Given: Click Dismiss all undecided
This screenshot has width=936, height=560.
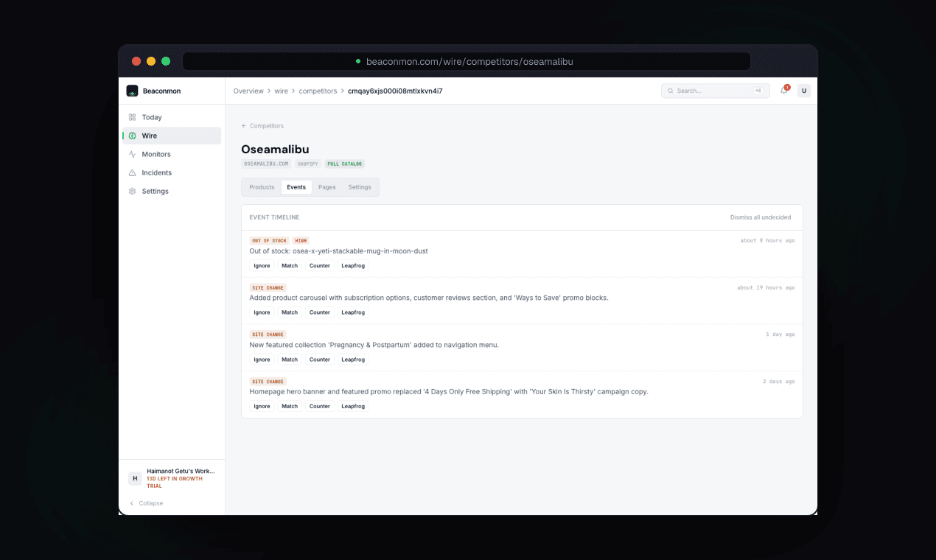Looking at the screenshot, I should [761, 217].
